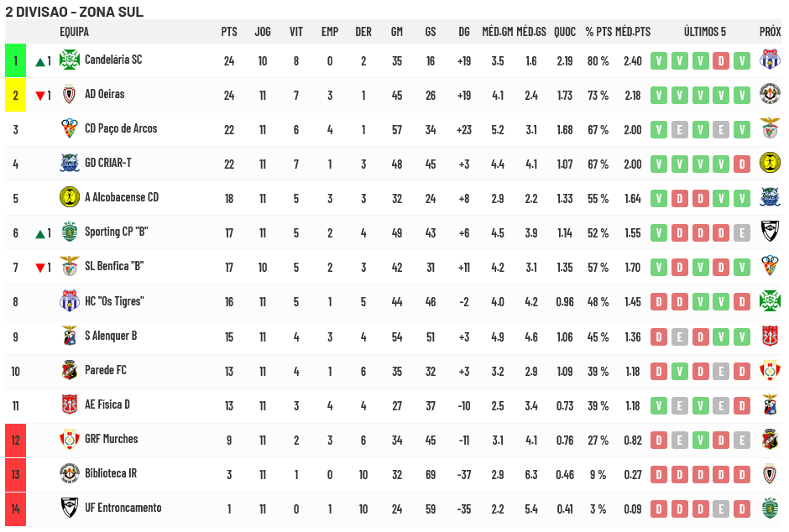The width and height of the screenshot is (789, 532).
Task: Sort table by PTS column header
Action: [229, 32]
